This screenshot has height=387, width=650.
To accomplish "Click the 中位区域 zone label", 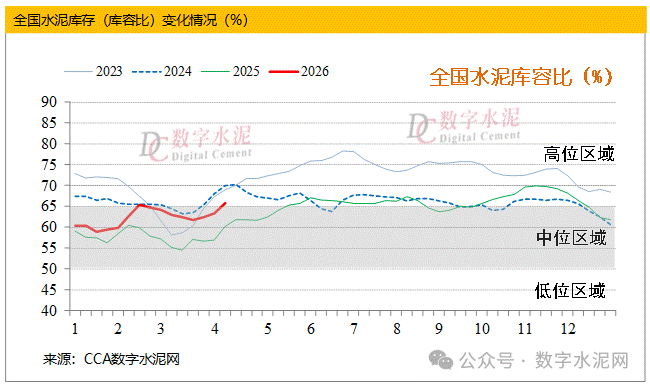I will coord(571,238).
